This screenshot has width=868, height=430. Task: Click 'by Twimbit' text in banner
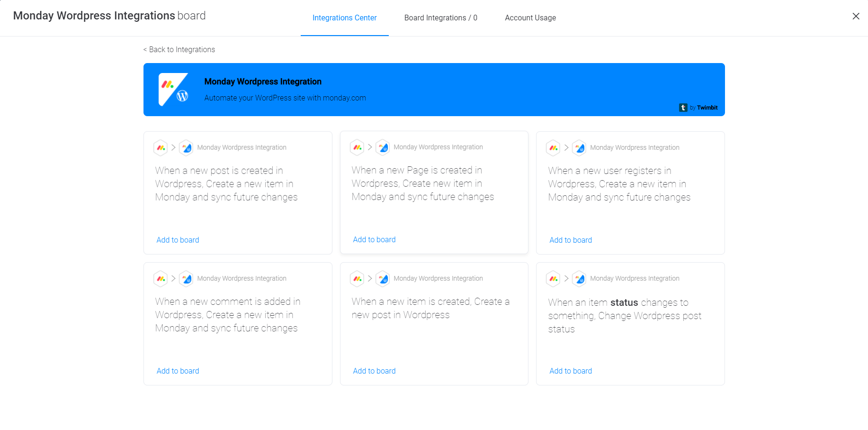pos(704,108)
